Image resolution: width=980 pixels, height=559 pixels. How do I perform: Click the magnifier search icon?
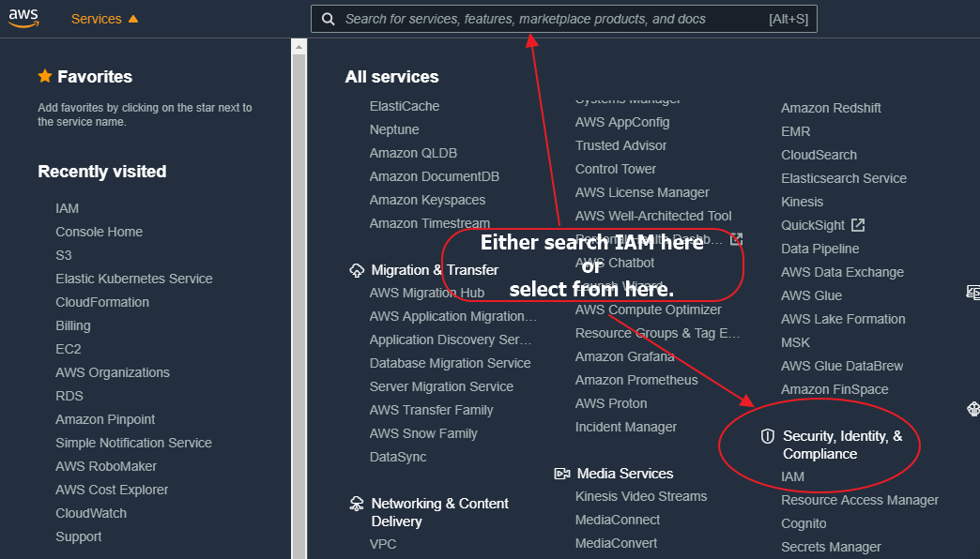(x=329, y=20)
